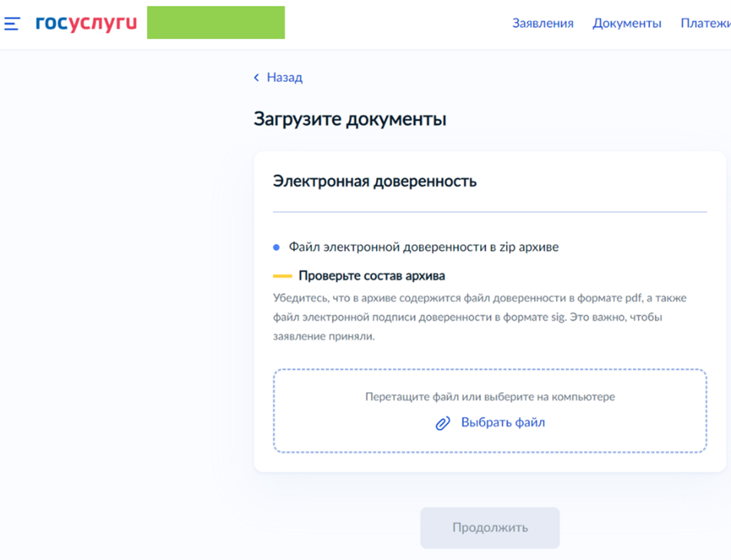Click the Загрузите документы page heading
The height and width of the screenshot is (560, 731).
[350, 120]
